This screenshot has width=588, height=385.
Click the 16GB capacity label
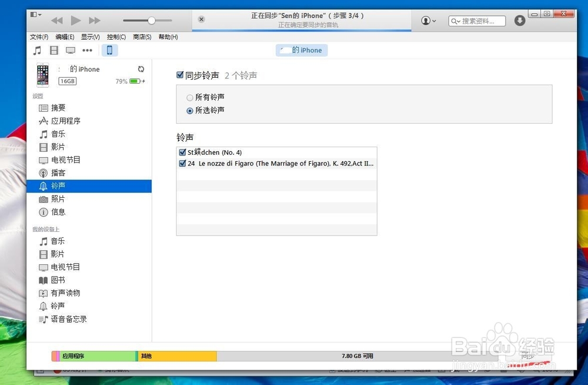pos(68,81)
